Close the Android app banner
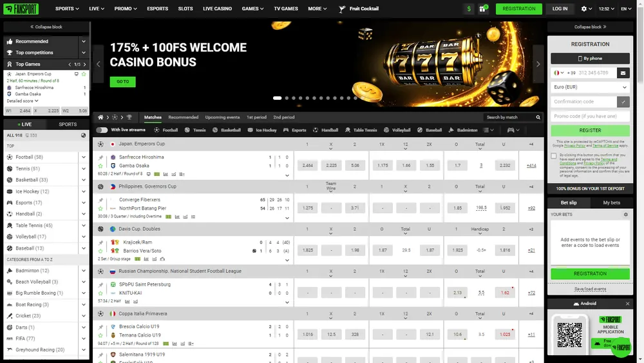This screenshot has height=363, width=644. pos(627,304)
